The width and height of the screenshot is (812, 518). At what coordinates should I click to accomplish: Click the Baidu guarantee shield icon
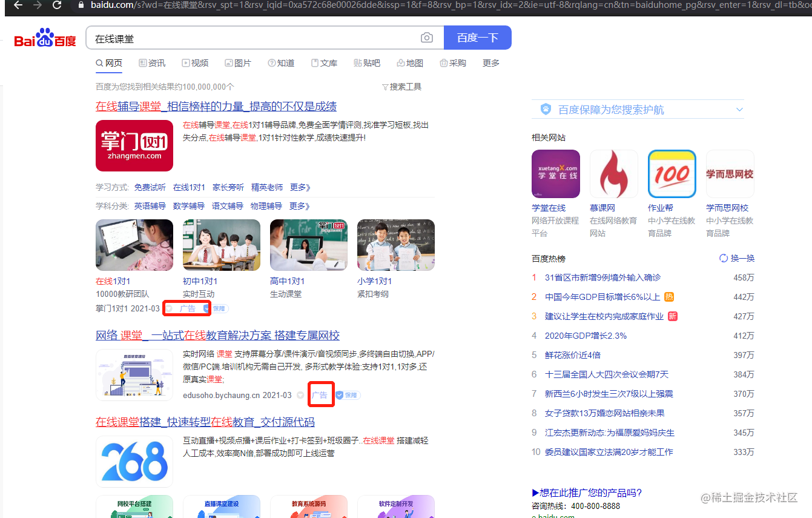[546, 110]
